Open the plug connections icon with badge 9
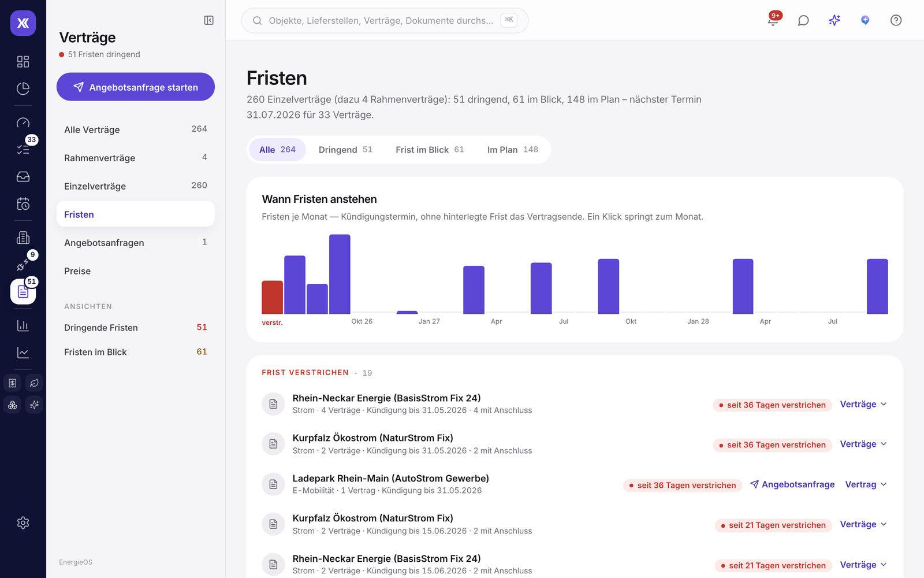 point(23,265)
